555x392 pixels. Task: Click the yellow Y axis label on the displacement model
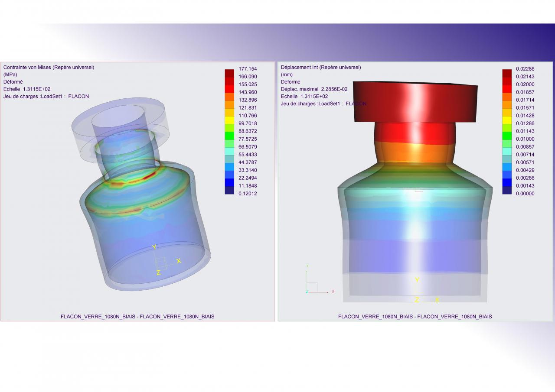[417, 280]
